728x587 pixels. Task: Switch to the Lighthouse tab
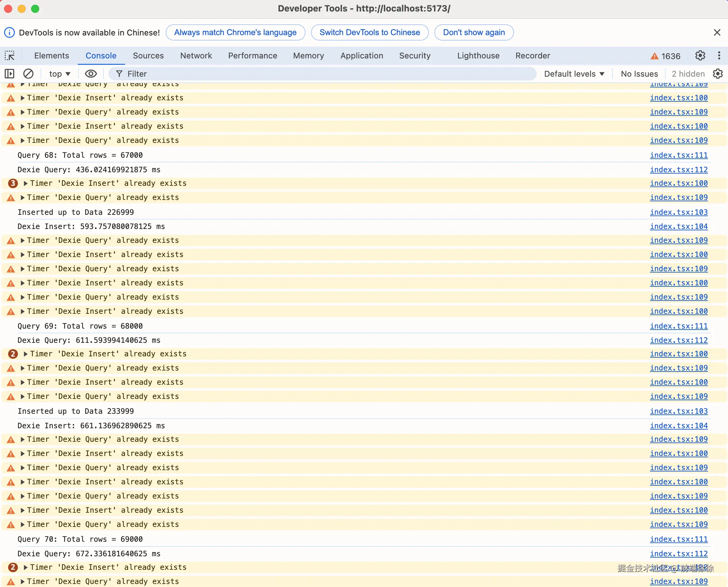[478, 55]
